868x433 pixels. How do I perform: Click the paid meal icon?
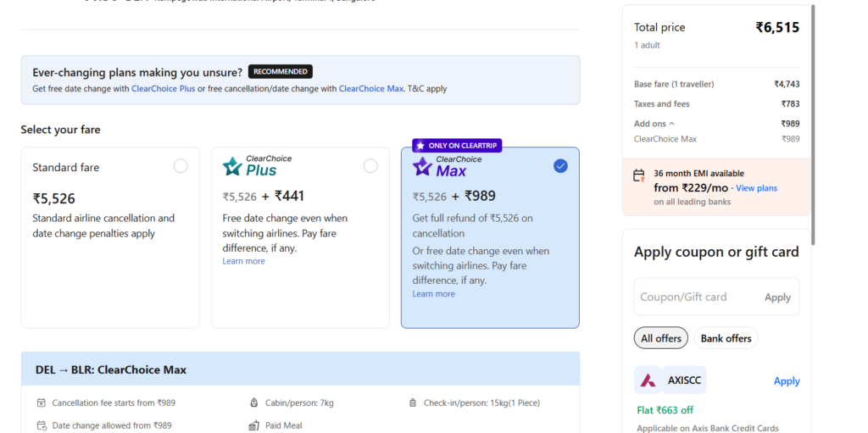(x=254, y=425)
